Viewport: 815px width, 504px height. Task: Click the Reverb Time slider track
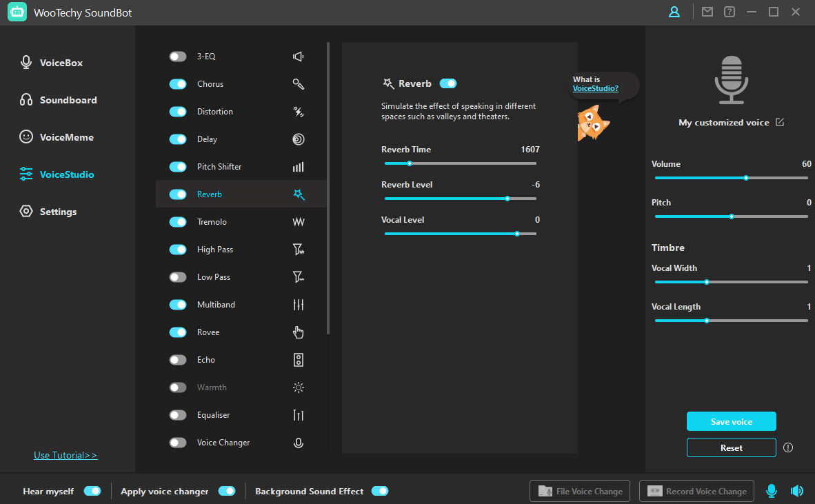(460, 163)
